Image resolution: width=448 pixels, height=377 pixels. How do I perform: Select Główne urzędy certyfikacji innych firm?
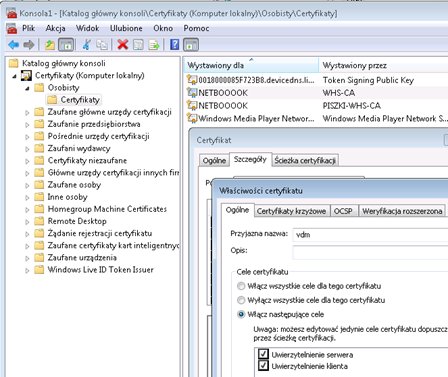tap(113, 173)
